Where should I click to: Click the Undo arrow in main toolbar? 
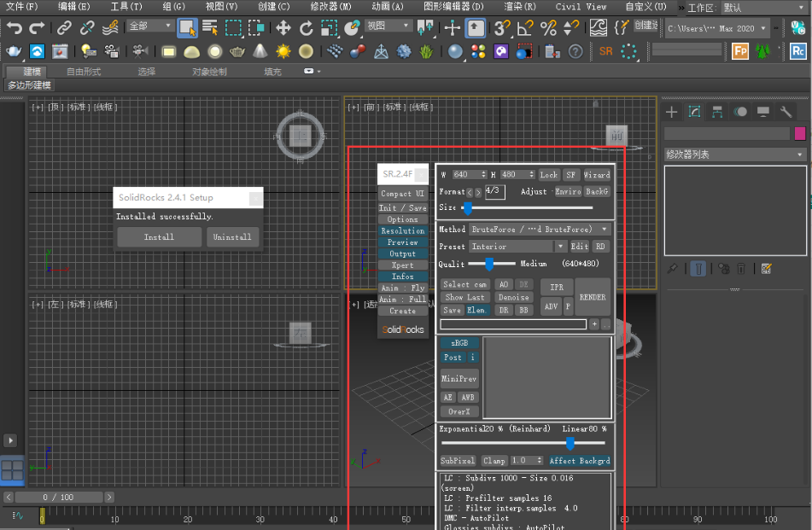[x=14, y=27]
